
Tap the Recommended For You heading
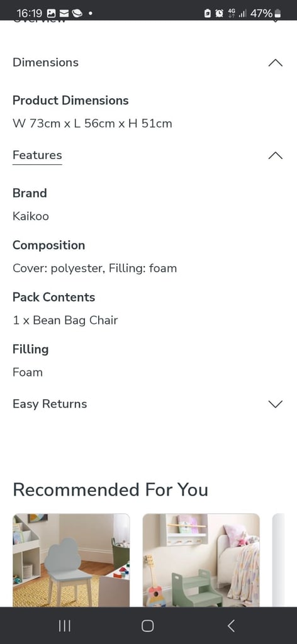[x=111, y=490]
